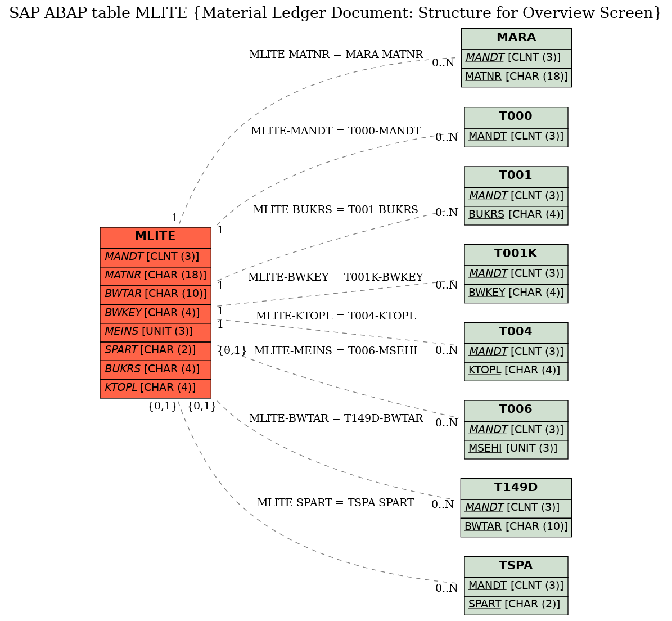
Task: Click relation label MLITE-MATNR = MARA-MATNR
Action: [336, 55]
